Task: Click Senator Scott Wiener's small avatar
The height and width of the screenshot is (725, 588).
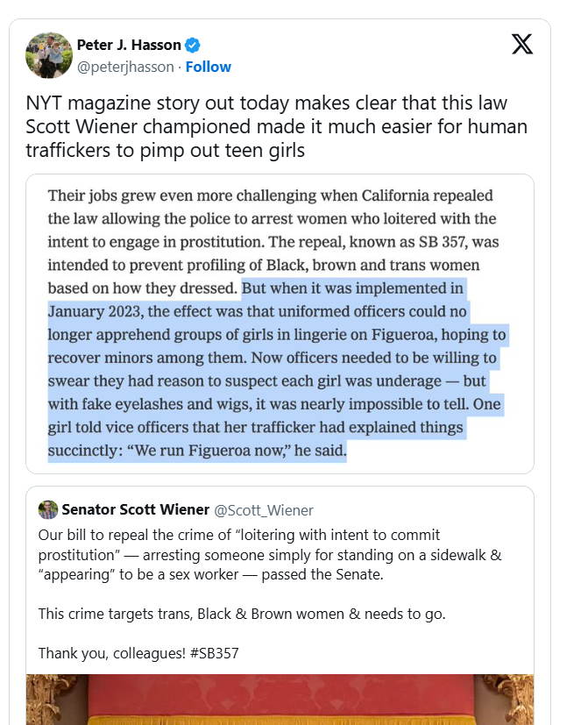Action: click(48, 509)
